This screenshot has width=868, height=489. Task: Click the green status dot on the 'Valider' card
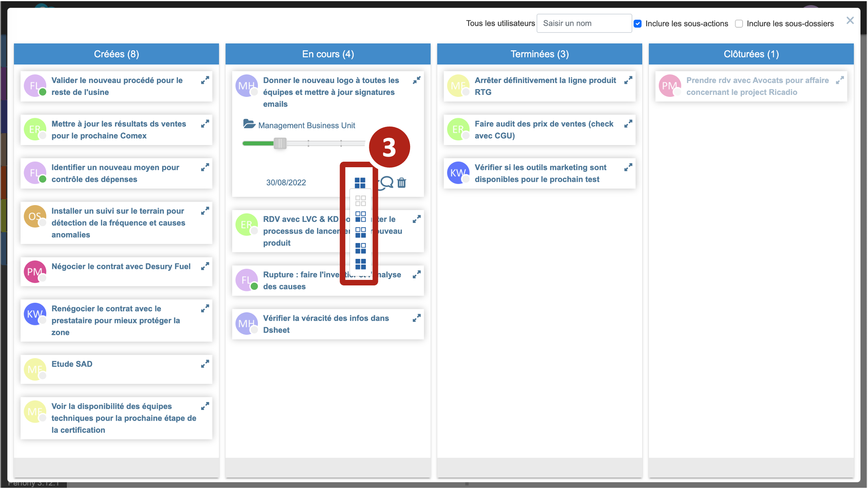(43, 92)
